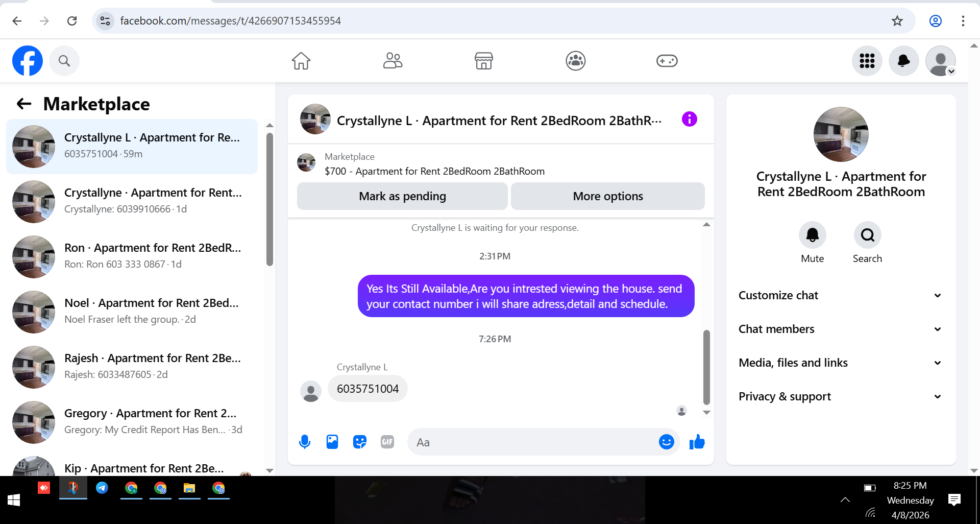980x524 pixels.
Task: Click the back arrow beside Marketplace
Action: click(24, 104)
